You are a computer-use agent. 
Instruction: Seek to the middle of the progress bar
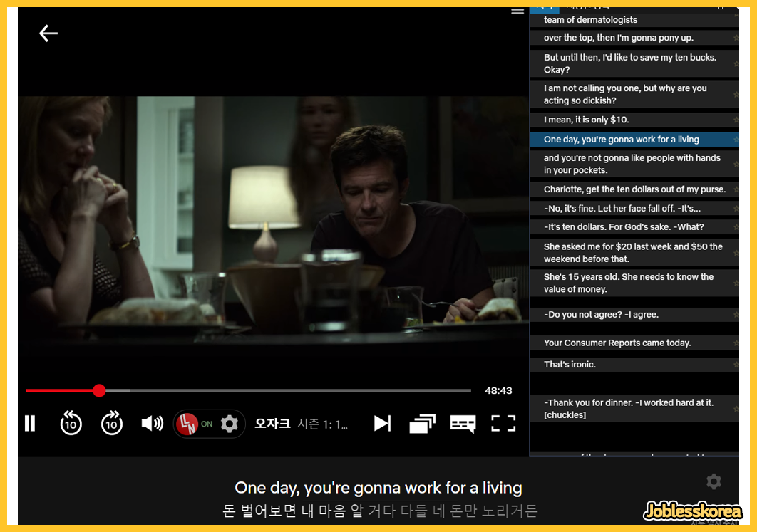point(249,390)
